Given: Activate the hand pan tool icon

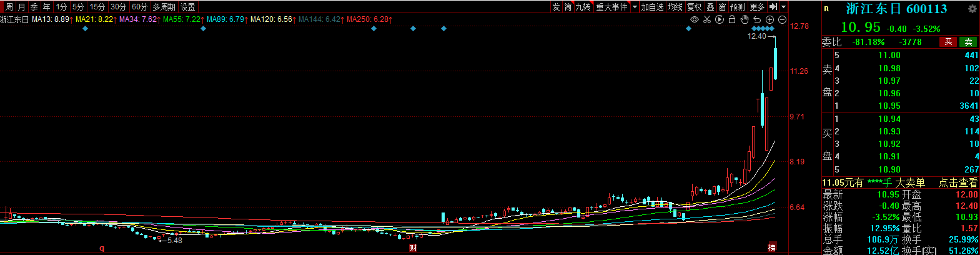Looking at the screenshot, I should point(745,20).
